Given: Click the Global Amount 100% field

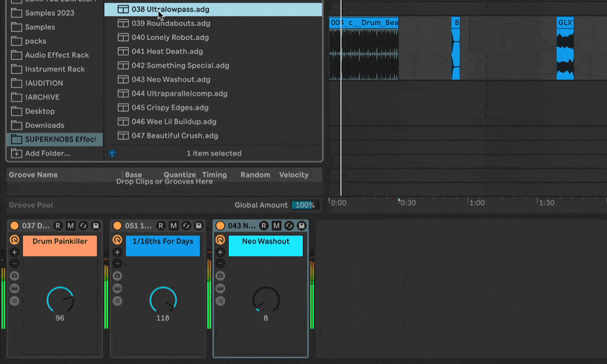Looking at the screenshot, I should [x=305, y=205].
